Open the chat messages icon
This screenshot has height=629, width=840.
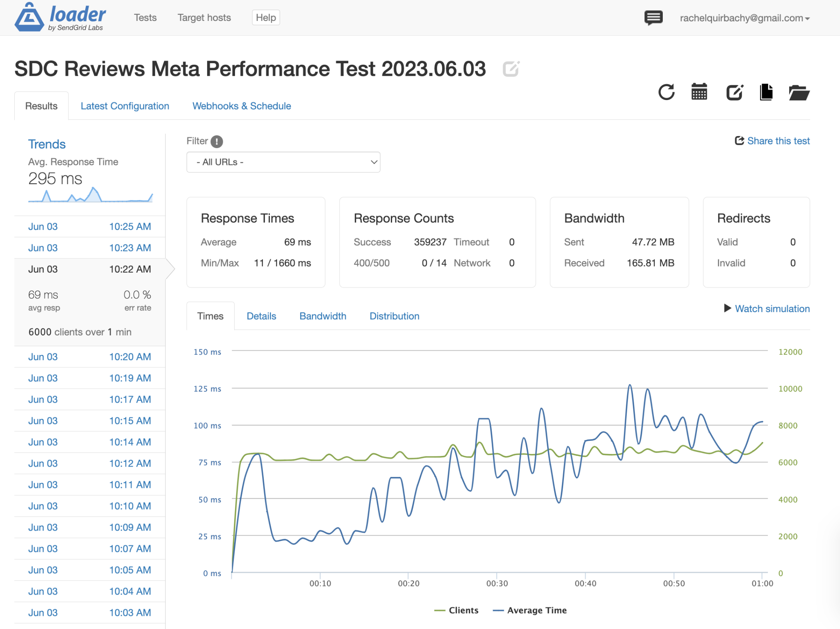click(x=653, y=18)
